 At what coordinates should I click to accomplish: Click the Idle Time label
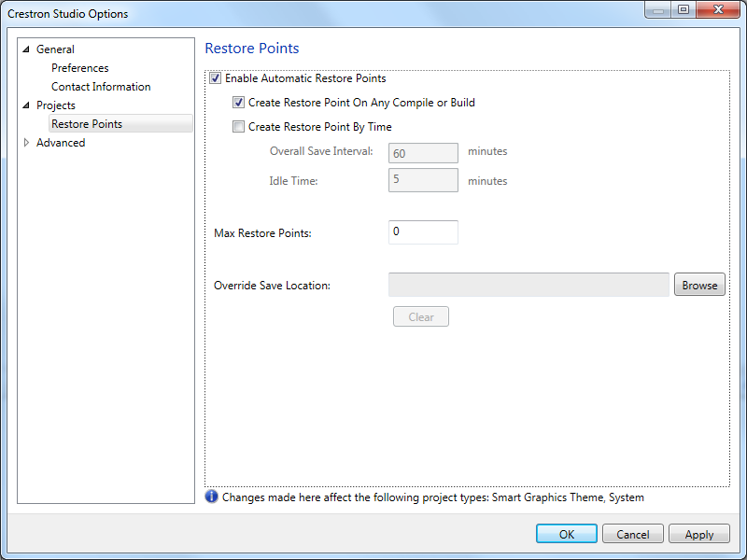coord(293,181)
